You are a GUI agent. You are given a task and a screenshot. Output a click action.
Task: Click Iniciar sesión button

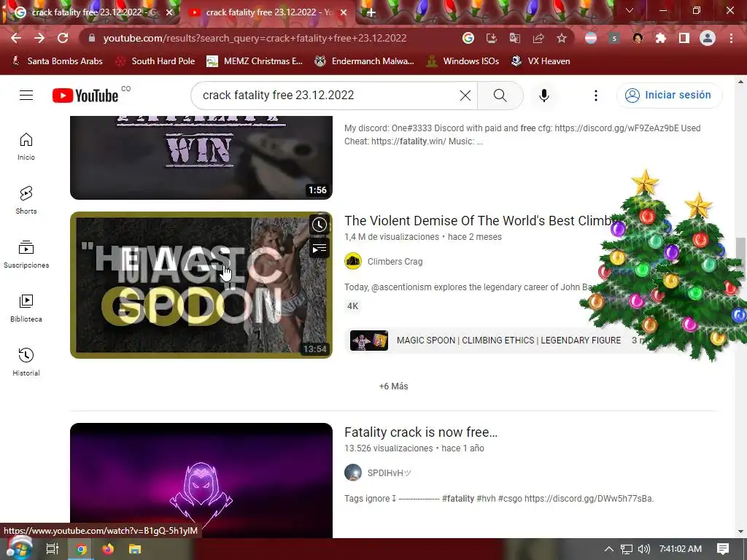coord(670,96)
